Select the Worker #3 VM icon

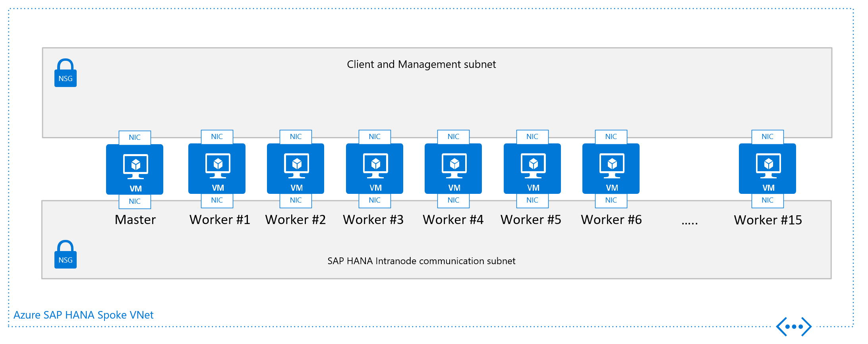click(375, 169)
